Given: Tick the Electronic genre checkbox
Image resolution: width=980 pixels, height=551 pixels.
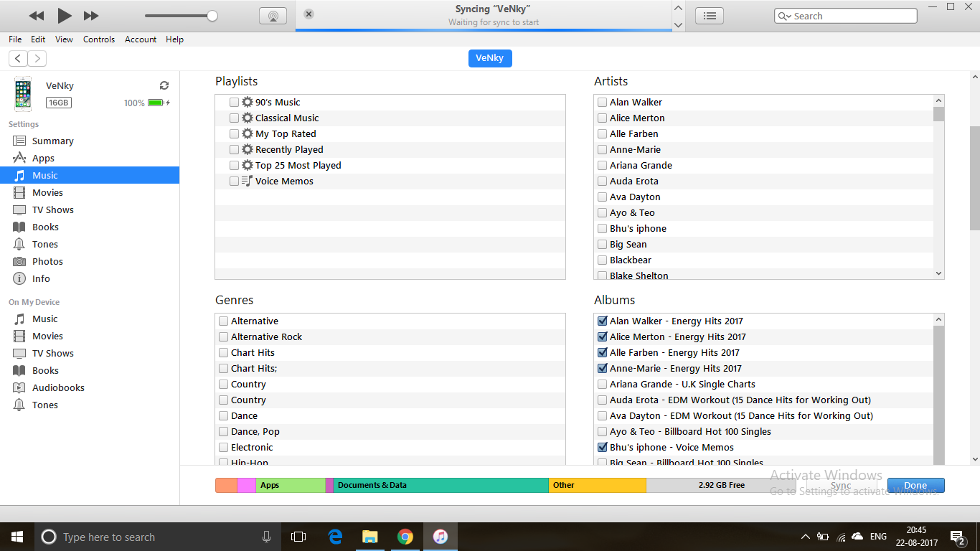Looking at the screenshot, I should pos(224,448).
